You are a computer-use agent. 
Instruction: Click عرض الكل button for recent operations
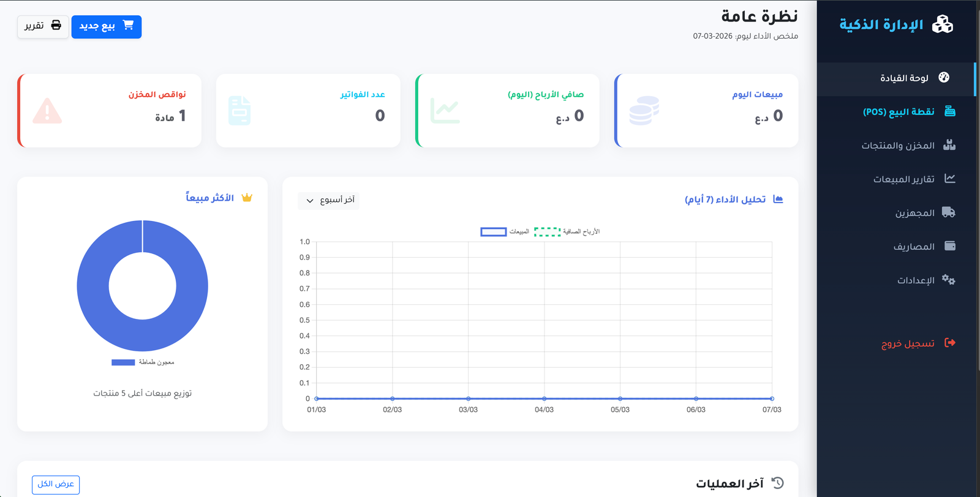pyautogui.click(x=56, y=484)
